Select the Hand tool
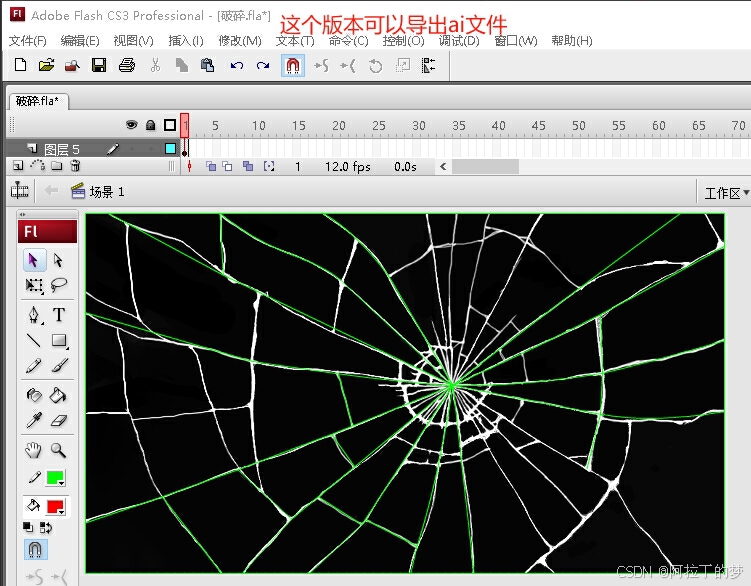Screen dimensions: 751x586 click(x=33, y=450)
